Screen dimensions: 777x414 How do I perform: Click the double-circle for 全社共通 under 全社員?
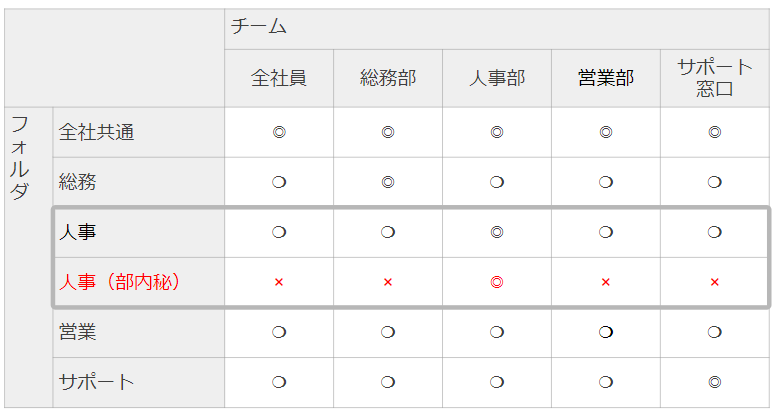(x=279, y=132)
